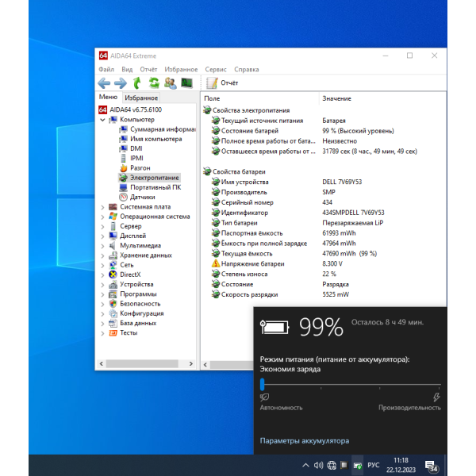Open the notification center icon

click(432, 466)
